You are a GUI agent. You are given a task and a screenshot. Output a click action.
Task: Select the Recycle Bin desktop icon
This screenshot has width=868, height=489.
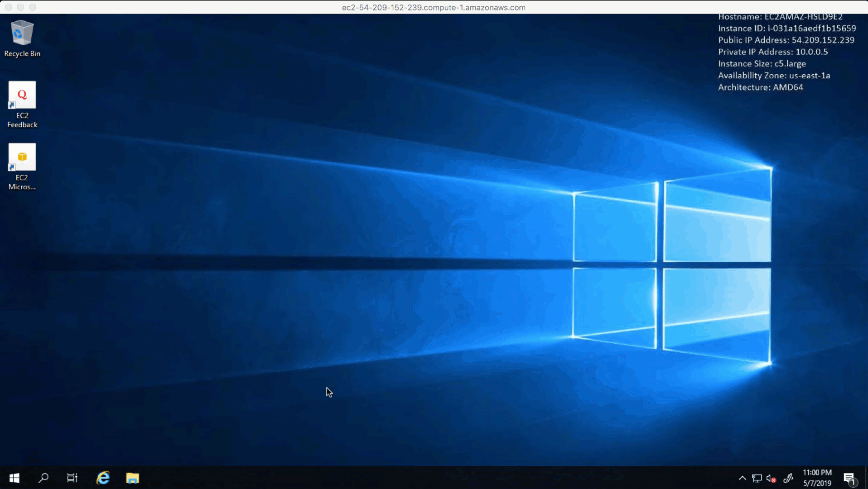22,38
